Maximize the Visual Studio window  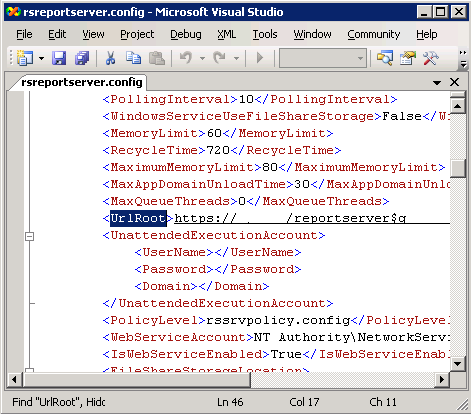[x=441, y=12]
